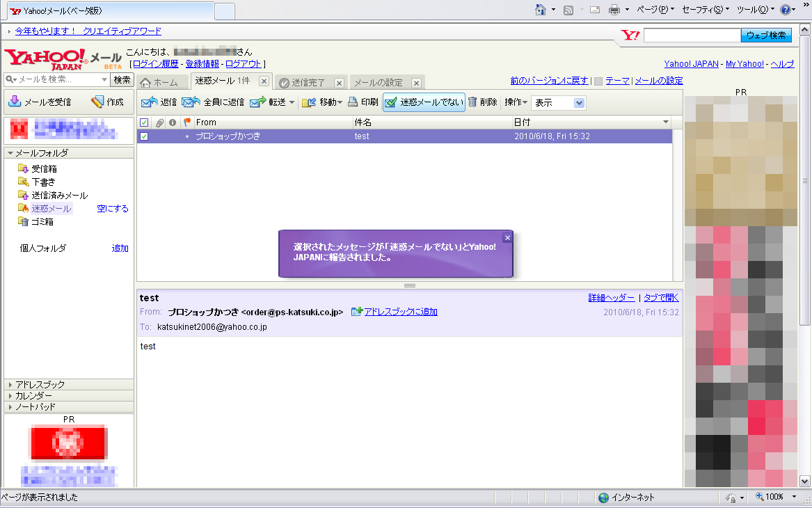Click the forward (転送) icon
This screenshot has height=508, width=812.
coord(257,102)
